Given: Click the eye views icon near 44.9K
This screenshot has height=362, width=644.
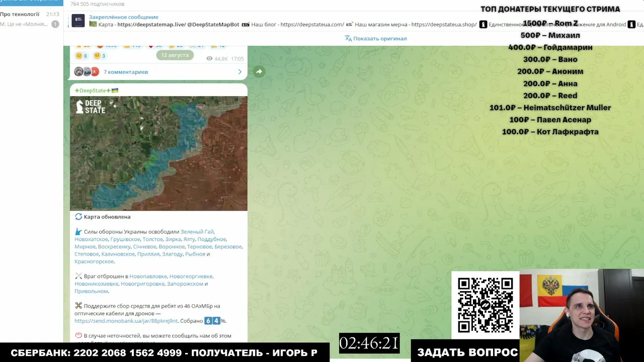Looking at the screenshot, I should click(x=210, y=59).
